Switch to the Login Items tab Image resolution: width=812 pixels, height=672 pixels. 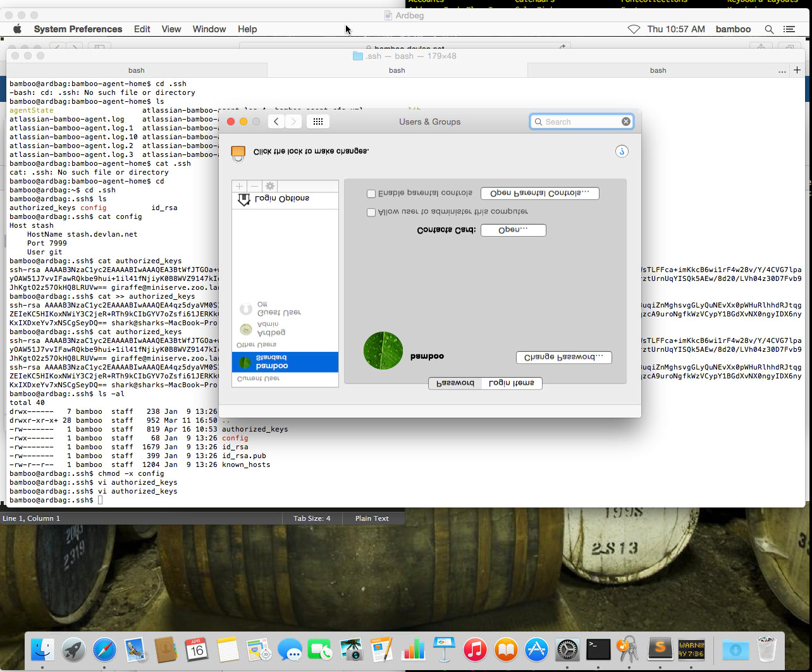[x=512, y=383]
